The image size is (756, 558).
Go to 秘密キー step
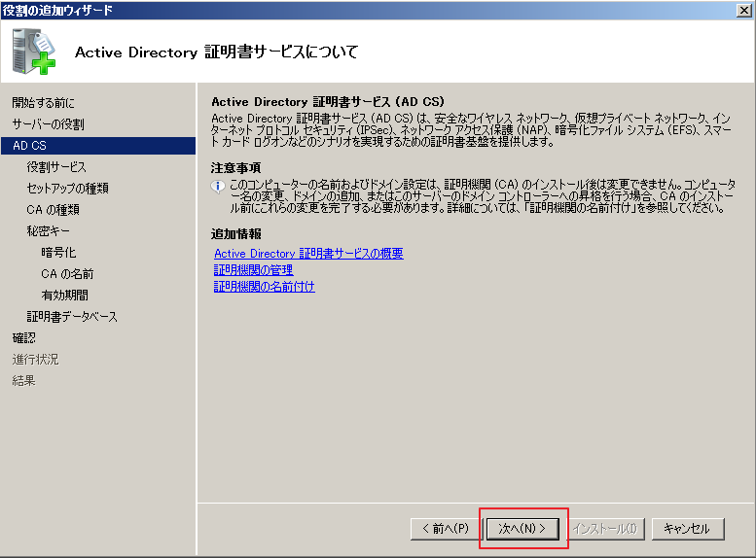tap(49, 231)
